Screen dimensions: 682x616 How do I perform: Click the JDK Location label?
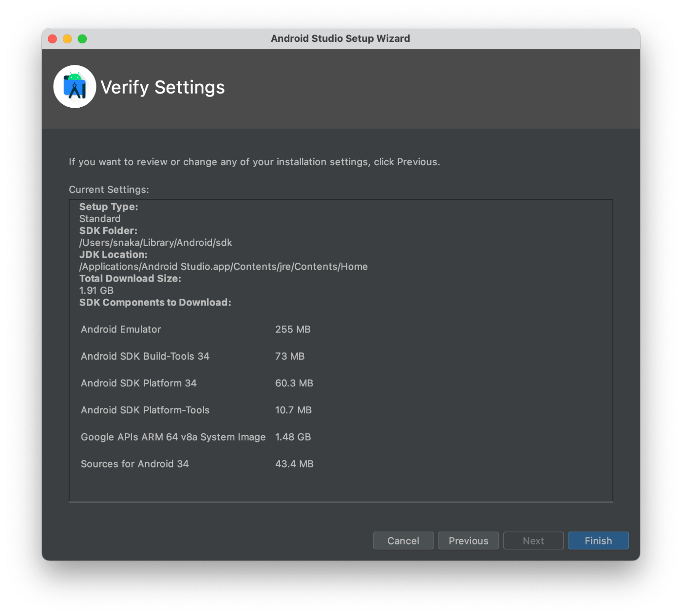[113, 254]
